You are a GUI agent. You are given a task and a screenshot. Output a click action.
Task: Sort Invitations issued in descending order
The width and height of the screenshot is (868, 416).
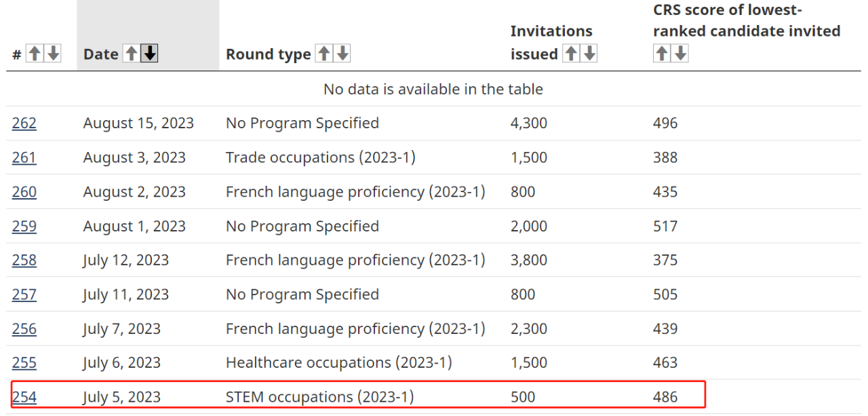tap(589, 54)
